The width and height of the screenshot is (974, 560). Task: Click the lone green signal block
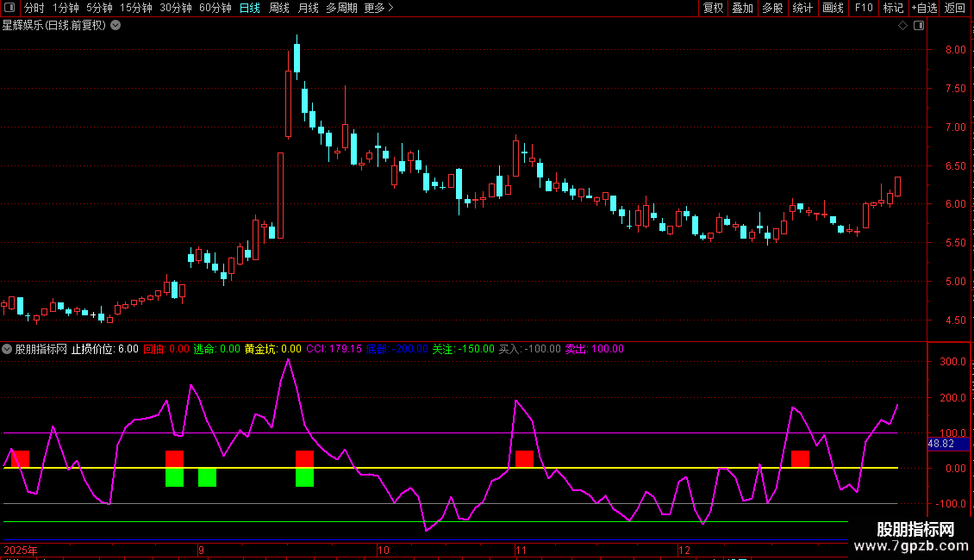[x=207, y=477]
